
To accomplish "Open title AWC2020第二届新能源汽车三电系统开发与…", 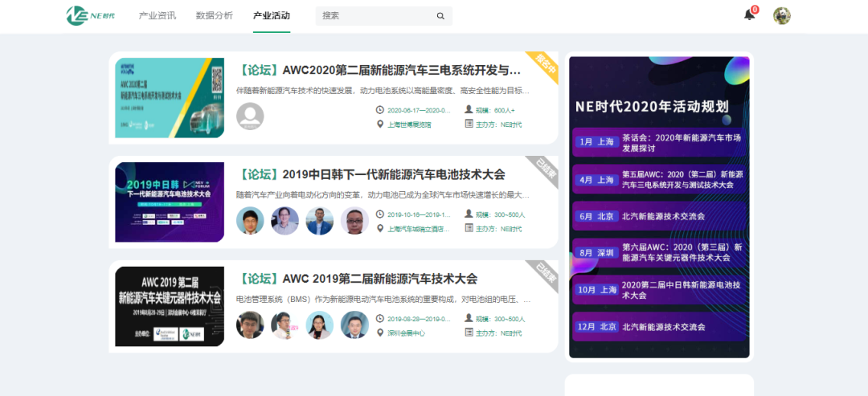I will click(379, 70).
